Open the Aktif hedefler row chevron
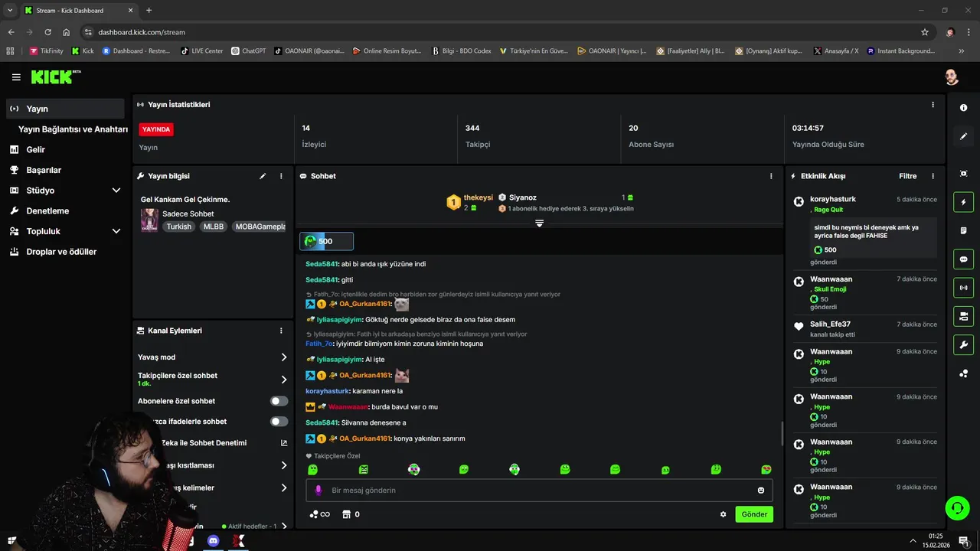 pyautogui.click(x=284, y=527)
